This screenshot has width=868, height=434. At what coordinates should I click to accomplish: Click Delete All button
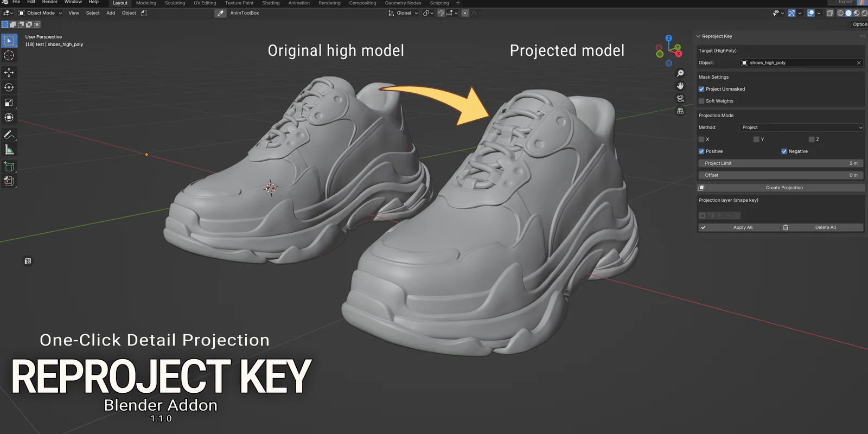[822, 227]
